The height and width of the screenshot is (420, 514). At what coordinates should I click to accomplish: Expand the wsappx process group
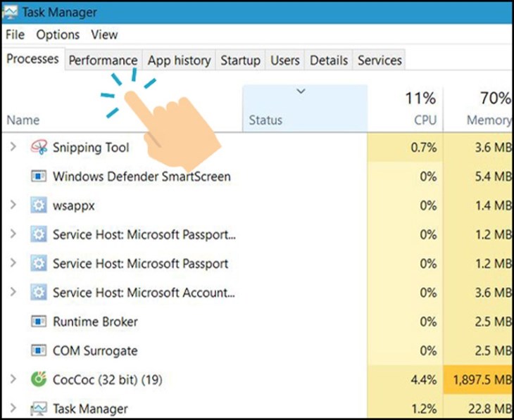(x=12, y=206)
